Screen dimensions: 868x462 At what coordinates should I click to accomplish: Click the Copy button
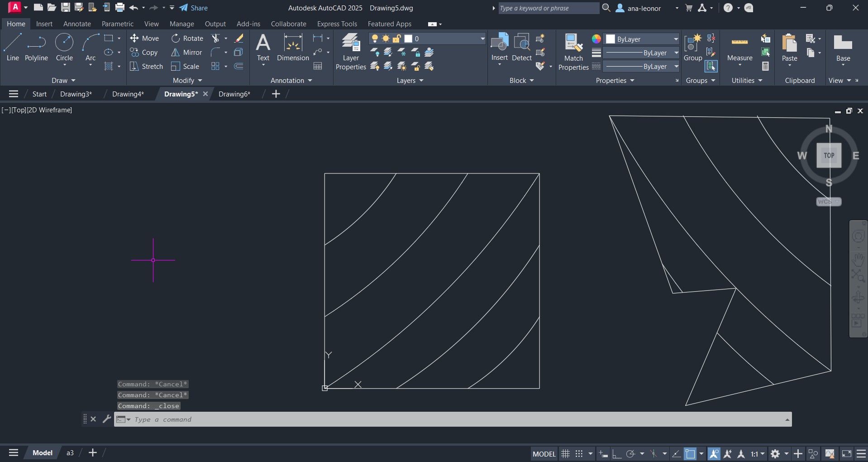point(144,53)
